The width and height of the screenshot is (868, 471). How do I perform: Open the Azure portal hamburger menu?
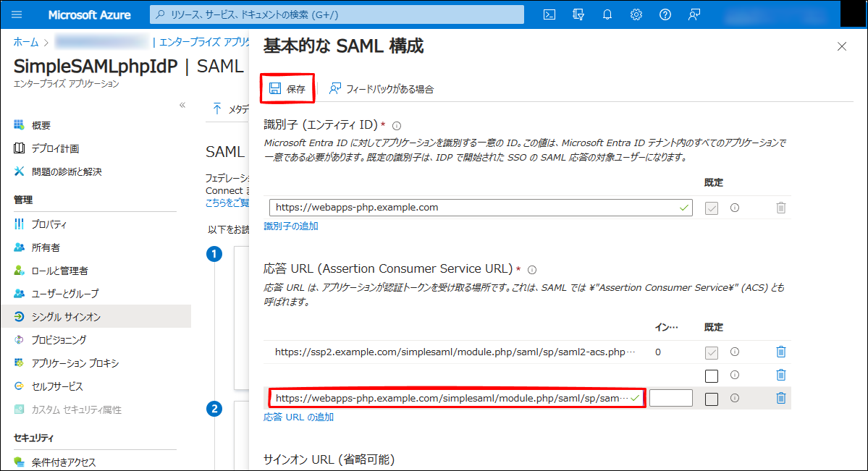coord(17,14)
